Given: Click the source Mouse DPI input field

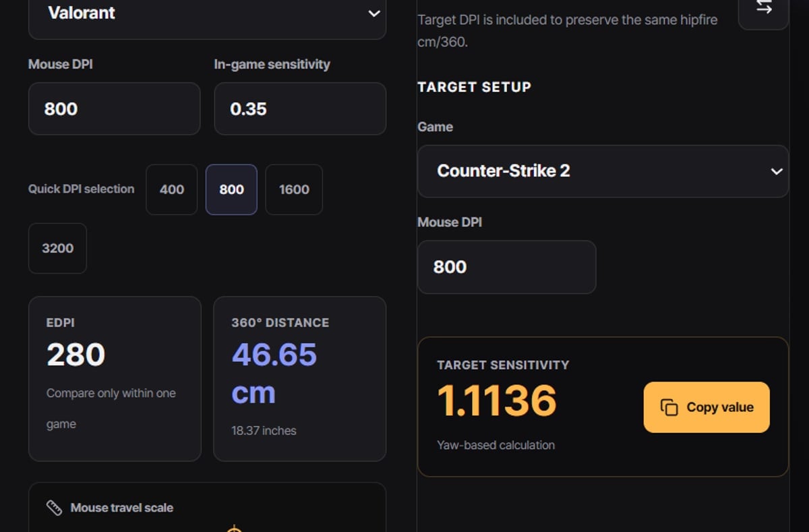Looking at the screenshot, I should (x=114, y=109).
